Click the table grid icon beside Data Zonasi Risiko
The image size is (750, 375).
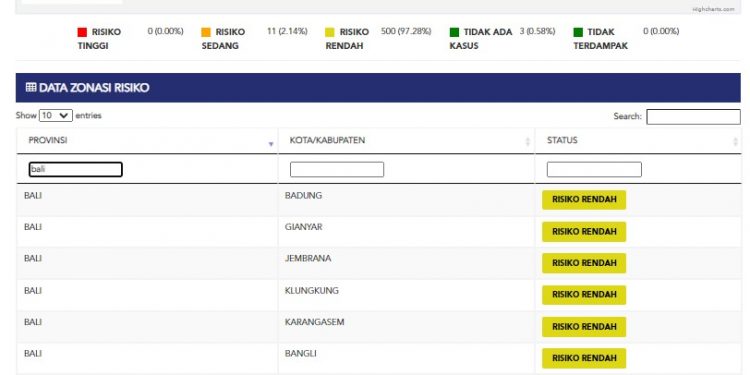click(31, 88)
